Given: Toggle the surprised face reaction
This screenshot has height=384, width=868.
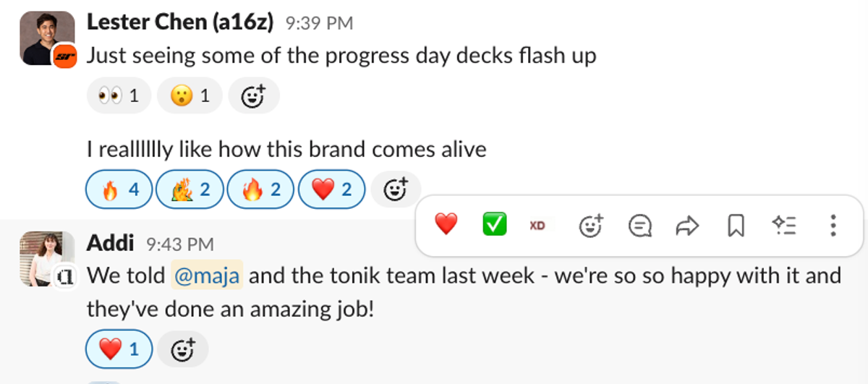Looking at the screenshot, I should (190, 95).
